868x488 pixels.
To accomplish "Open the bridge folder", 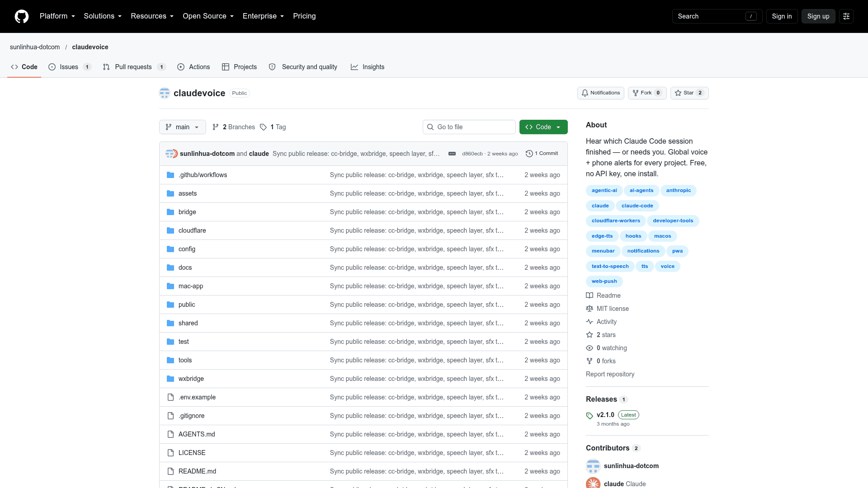I will coord(187,212).
